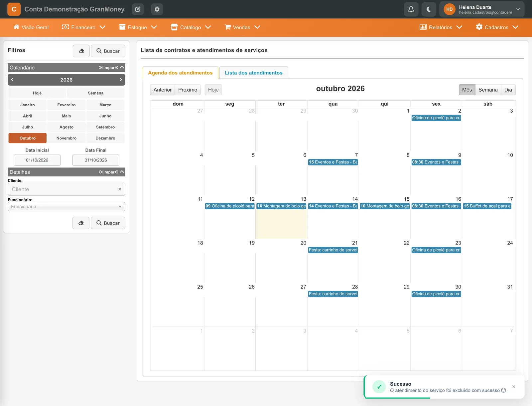This screenshot has width=532, height=406.
Task: Click the Data Final date field
Action: point(96,160)
